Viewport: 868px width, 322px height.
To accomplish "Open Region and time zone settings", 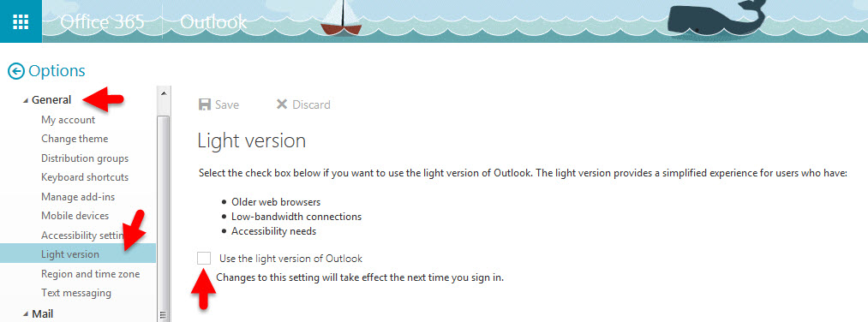I will pyautogui.click(x=90, y=274).
